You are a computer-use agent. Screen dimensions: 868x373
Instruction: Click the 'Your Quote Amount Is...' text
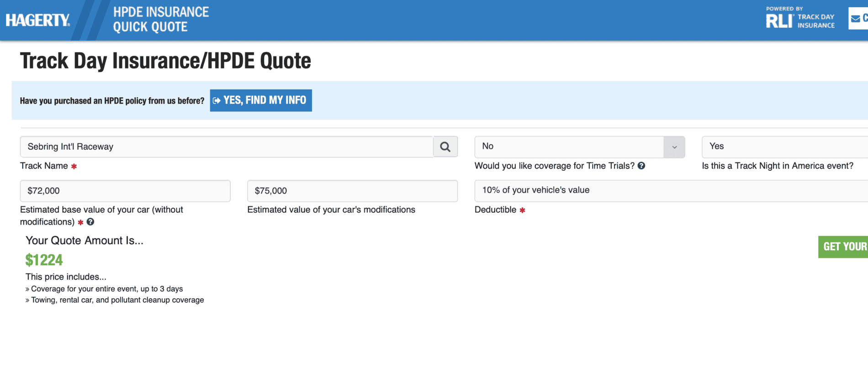(85, 241)
